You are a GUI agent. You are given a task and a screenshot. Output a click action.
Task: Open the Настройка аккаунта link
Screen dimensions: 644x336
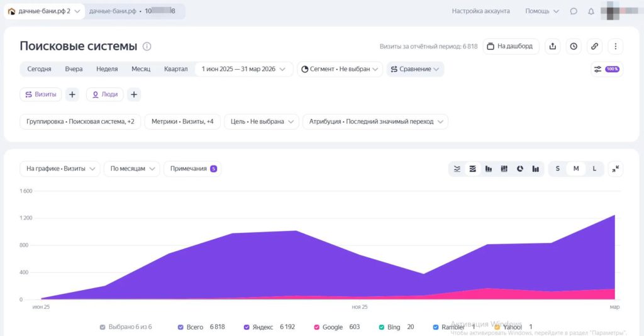click(x=480, y=11)
